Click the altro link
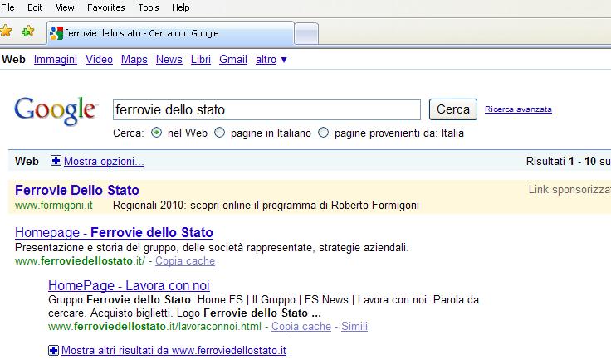 pyautogui.click(x=266, y=59)
